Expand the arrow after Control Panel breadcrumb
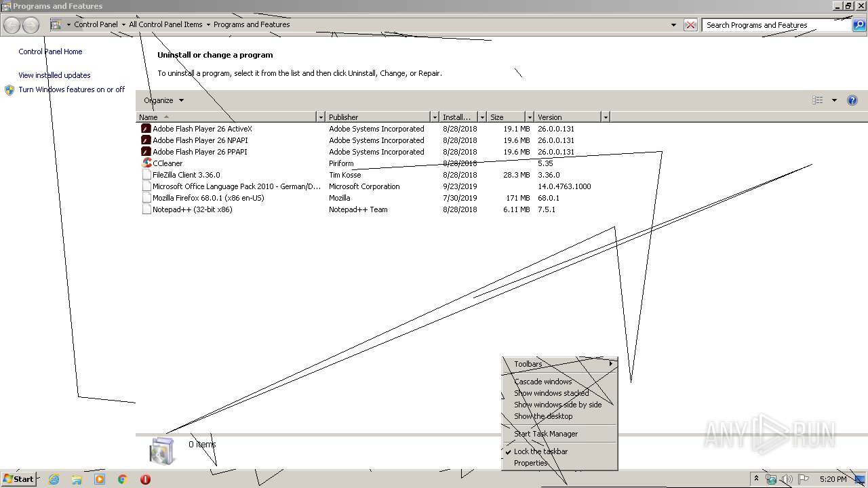The width and height of the screenshot is (868, 488). [x=123, y=25]
